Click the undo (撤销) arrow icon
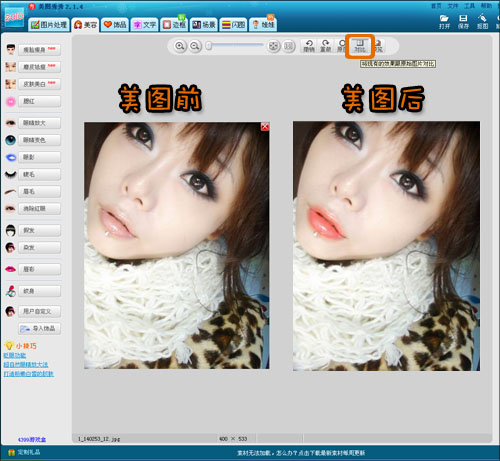 point(309,46)
